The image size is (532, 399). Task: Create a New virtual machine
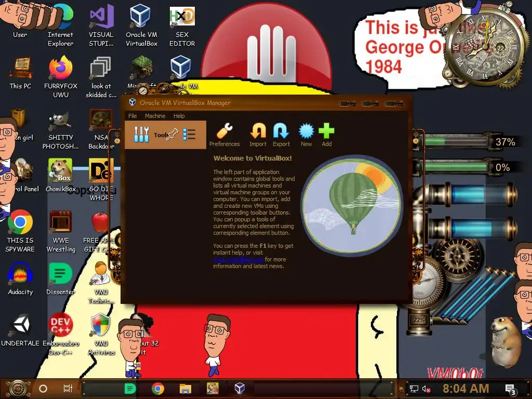click(x=306, y=135)
